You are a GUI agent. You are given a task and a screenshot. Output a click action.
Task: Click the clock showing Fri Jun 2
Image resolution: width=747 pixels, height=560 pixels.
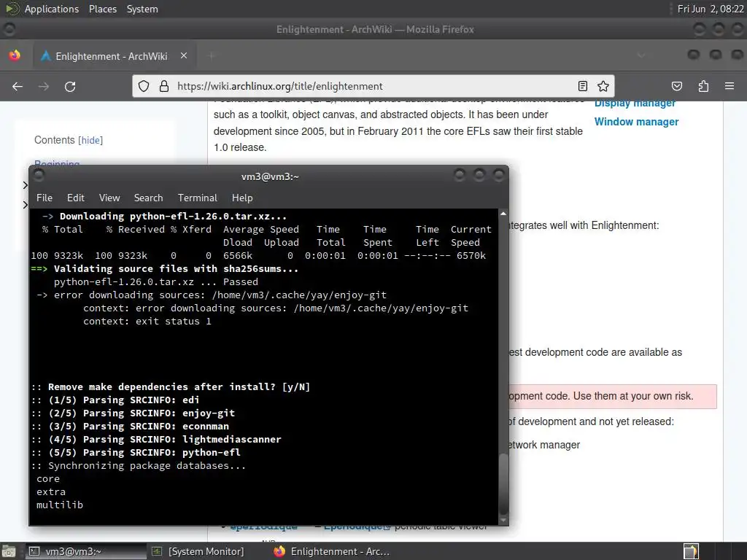[x=711, y=9]
